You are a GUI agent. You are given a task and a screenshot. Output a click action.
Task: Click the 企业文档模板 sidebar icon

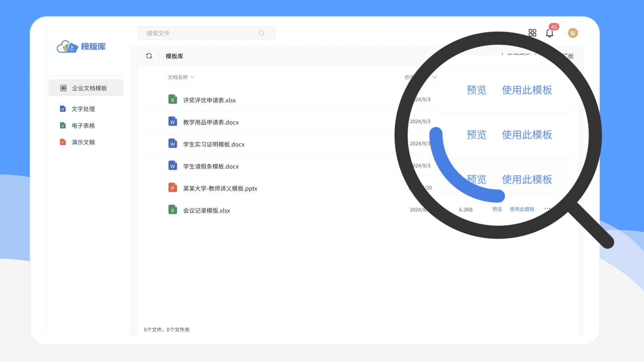tap(63, 88)
